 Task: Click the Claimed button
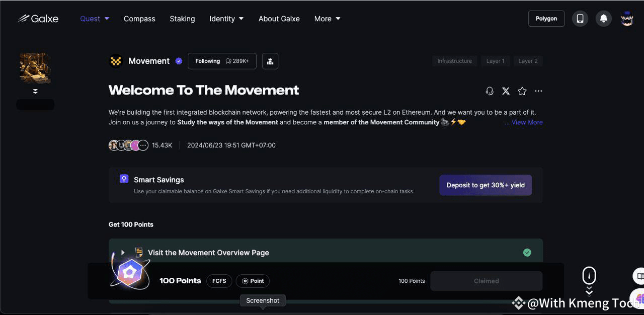tap(487, 281)
